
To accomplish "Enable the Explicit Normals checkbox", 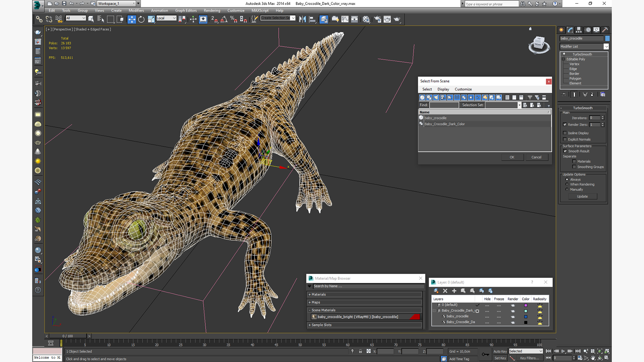I will (565, 139).
